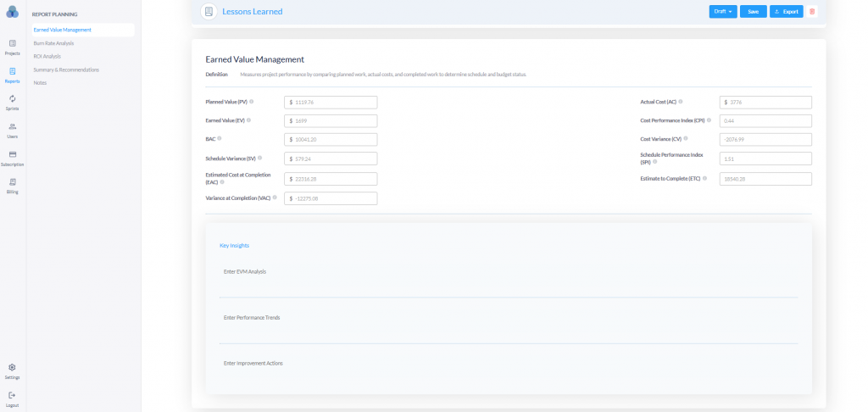The image size is (868, 412).
Task: Click the SPI value field
Action: pyautogui.click(x=765, y=159)
